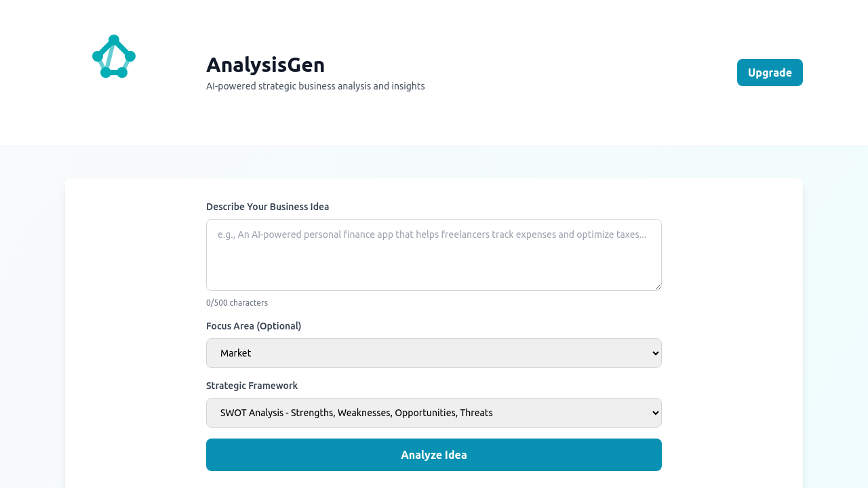The image size is (868, 488).
Task: Click inside the business idea text area
Action: (434, 255)
